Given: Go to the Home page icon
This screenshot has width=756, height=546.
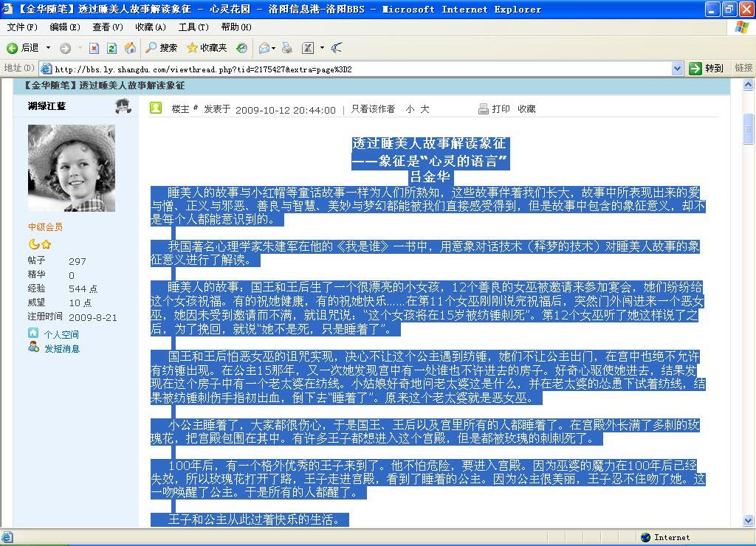Looking at the screenshot, I should 130,48.
